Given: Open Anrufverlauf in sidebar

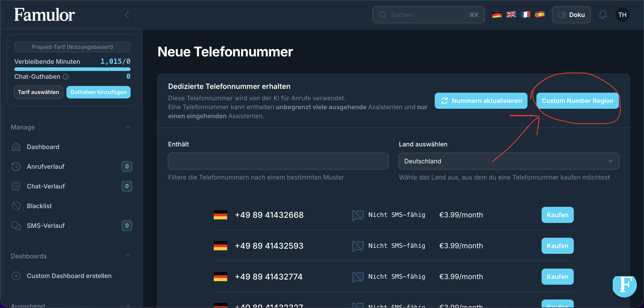Looking at the screenshot, I should click(45, 166).
